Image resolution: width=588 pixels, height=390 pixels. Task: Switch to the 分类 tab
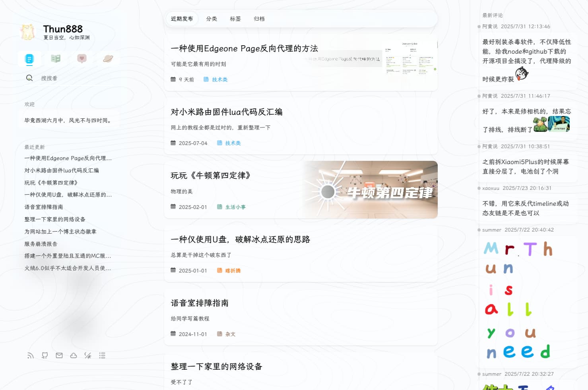click(x=212, y=19)
